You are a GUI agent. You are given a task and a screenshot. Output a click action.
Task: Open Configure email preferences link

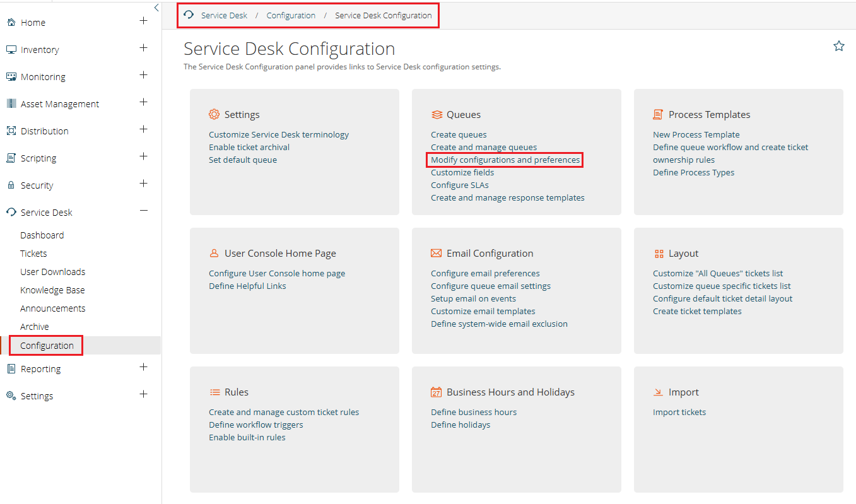click(485, 273)
